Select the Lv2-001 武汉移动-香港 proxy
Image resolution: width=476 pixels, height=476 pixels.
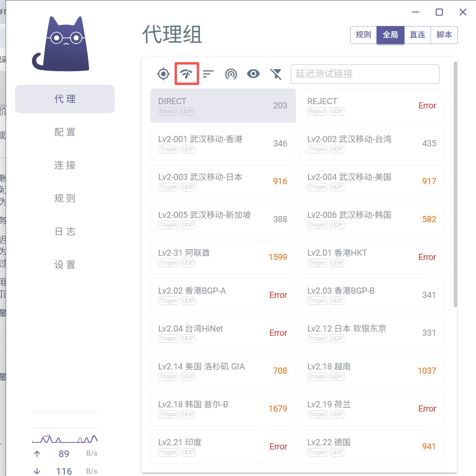click(223, 144)
